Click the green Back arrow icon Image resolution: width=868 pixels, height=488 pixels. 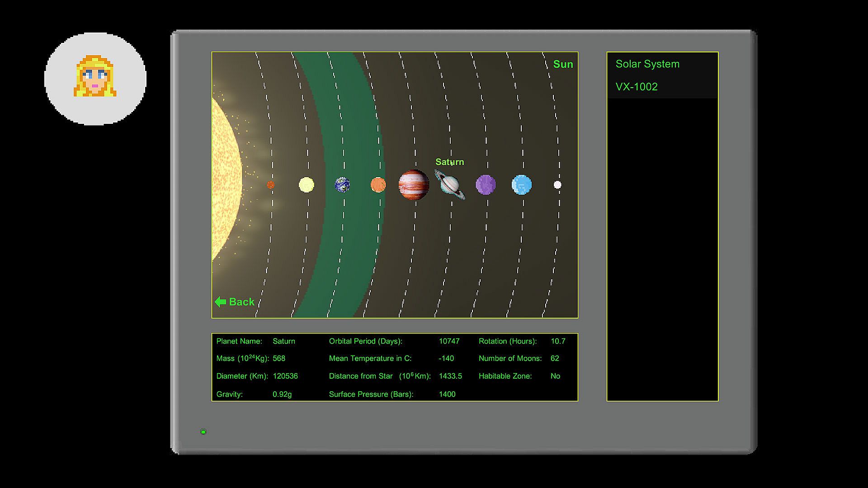click(x=221, y=302)
